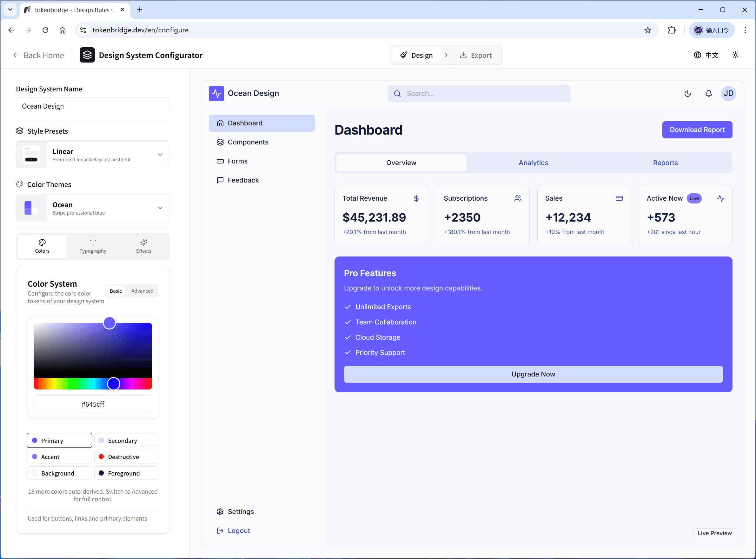Switch Color System to Advanced mode

coord(142,291)
